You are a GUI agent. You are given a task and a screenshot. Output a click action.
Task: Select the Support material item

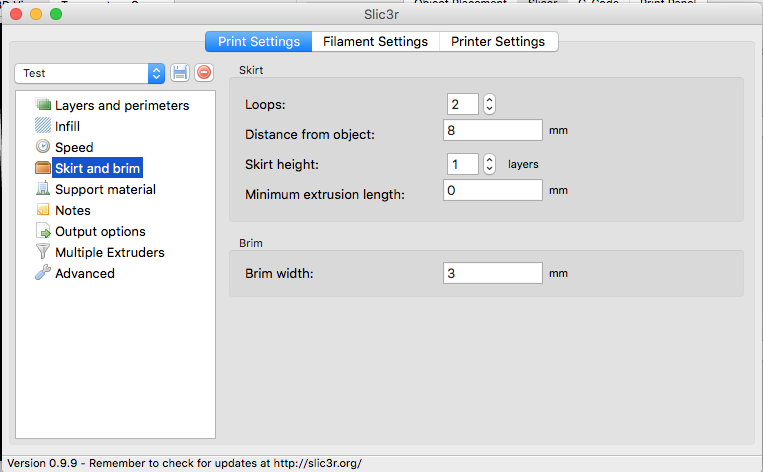(x=105, y=189)
